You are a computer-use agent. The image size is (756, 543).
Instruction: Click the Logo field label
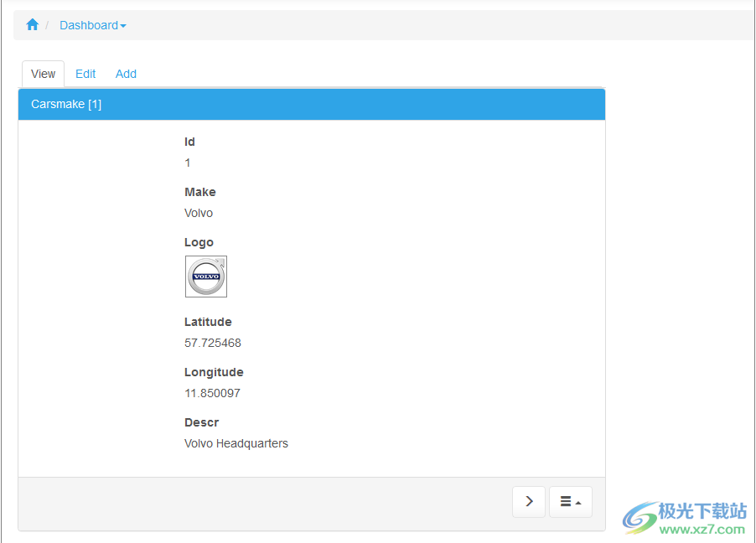tap(199, 242)
